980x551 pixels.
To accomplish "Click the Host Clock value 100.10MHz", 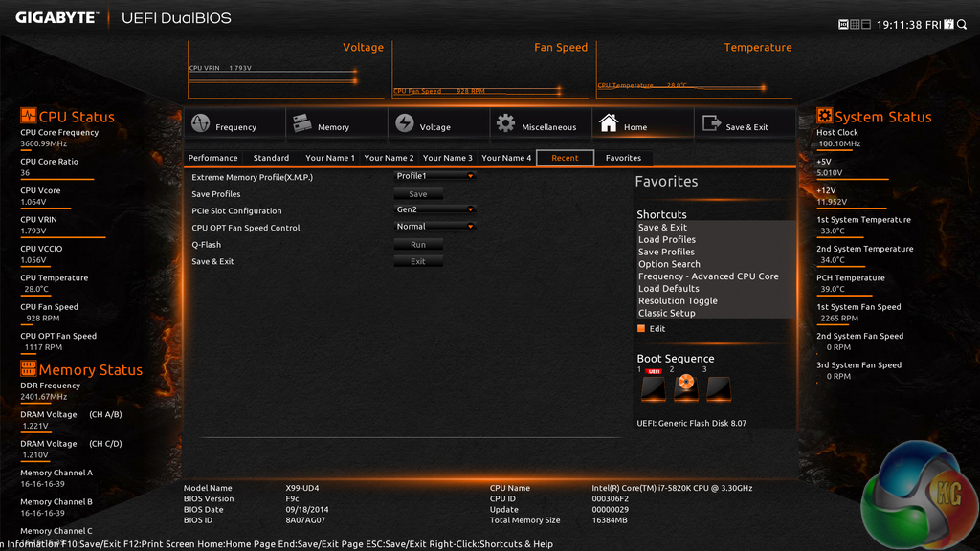I will click(839, 143).
